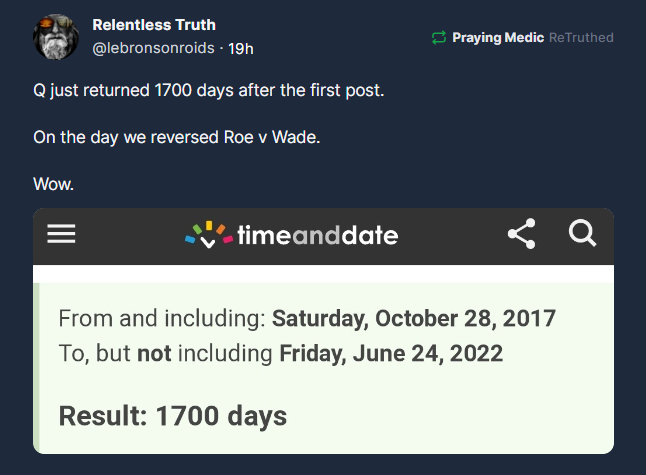Click the timeanddate share icon

coord(521,235)
